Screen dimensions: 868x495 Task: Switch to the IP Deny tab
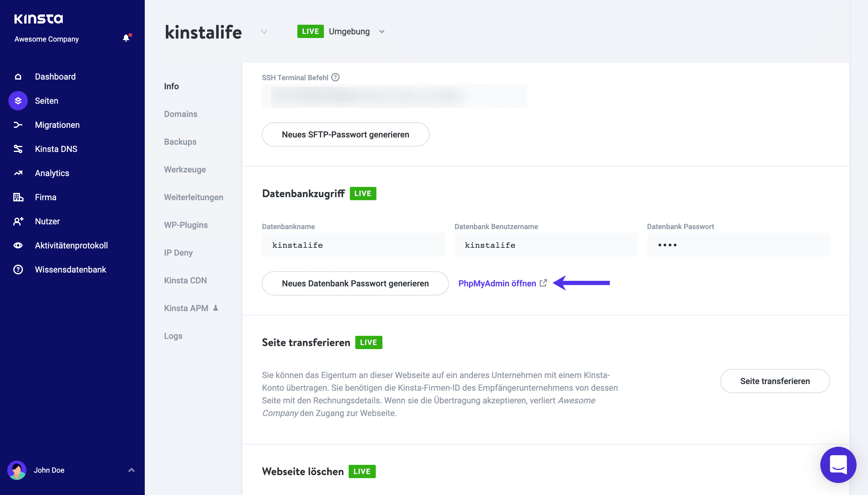click(178, 253)
